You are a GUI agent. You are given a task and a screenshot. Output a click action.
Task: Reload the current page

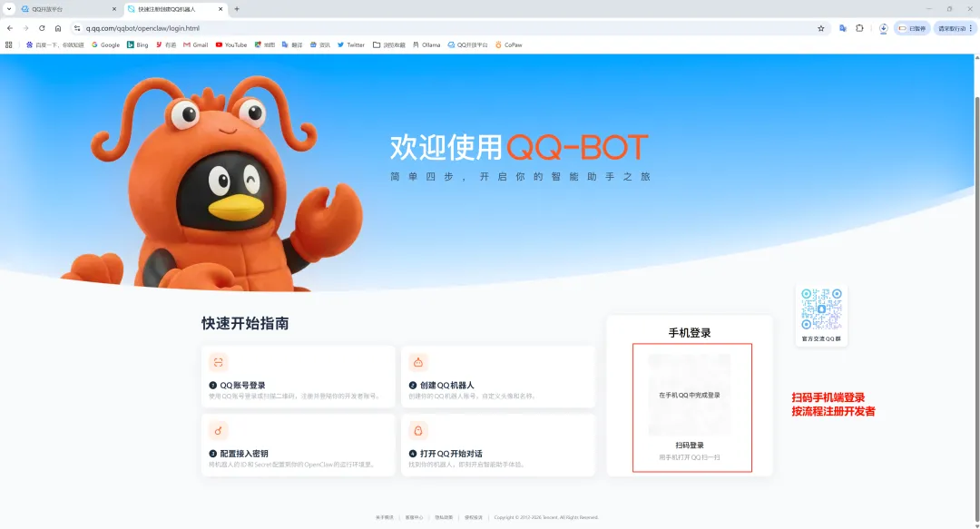[42, 28]
